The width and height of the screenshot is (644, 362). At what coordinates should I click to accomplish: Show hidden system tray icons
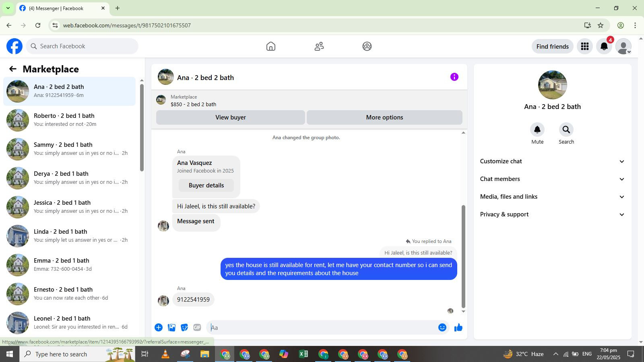point(555,354)
